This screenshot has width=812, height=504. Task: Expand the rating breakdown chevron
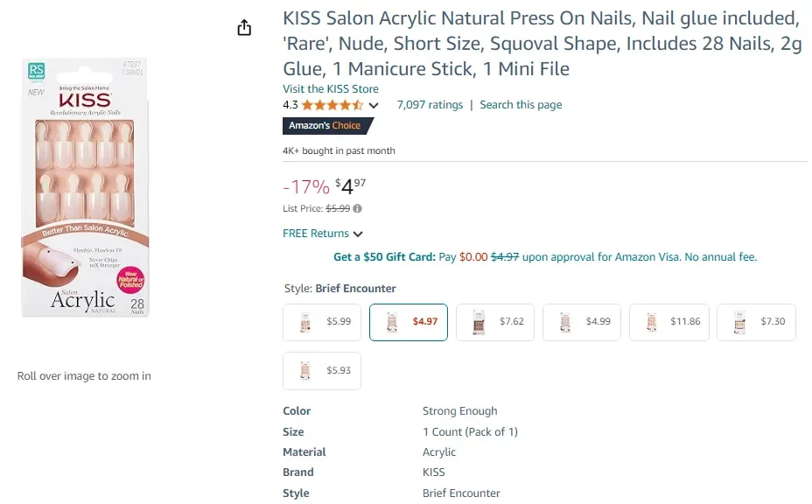point(374,106)
